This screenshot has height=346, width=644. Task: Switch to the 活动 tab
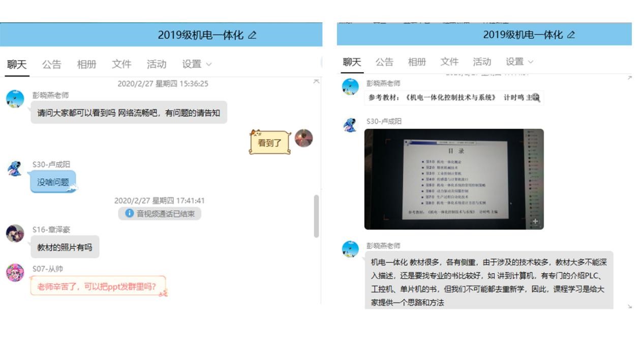(156, 65)
